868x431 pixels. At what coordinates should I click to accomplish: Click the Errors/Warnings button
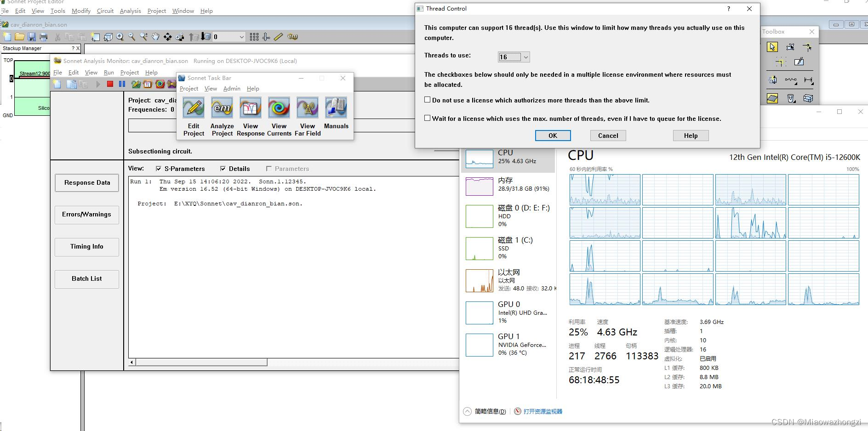(87, 215)
